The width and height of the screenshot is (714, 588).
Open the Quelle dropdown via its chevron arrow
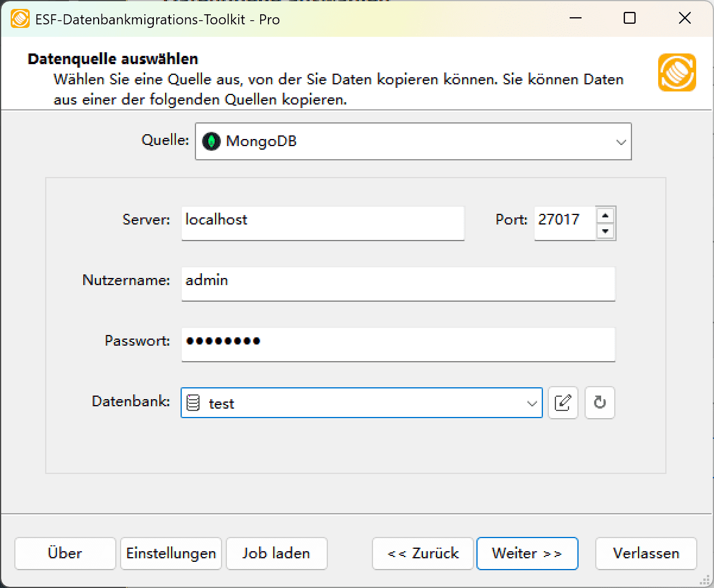(621, 141)
